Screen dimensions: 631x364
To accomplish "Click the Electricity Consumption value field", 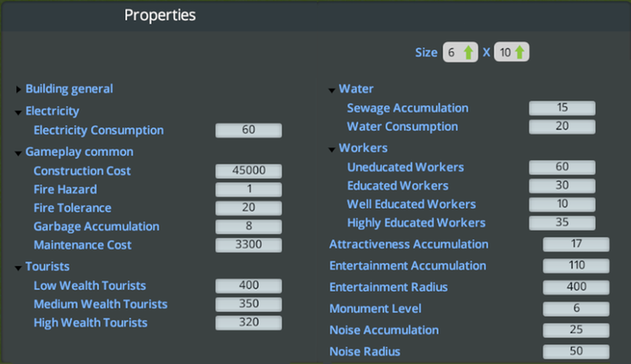I will [248, 130].
